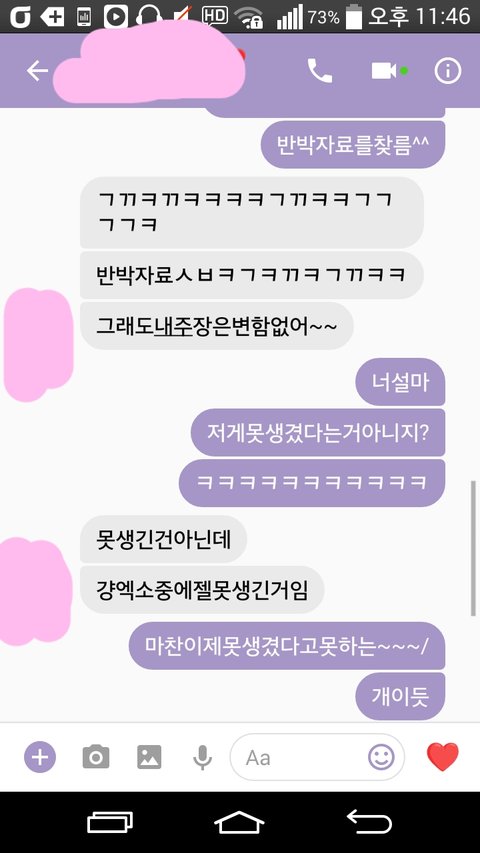The image size is (480, 853).
Task: Tap the Android back navigation button
Action: pos(369,822)
